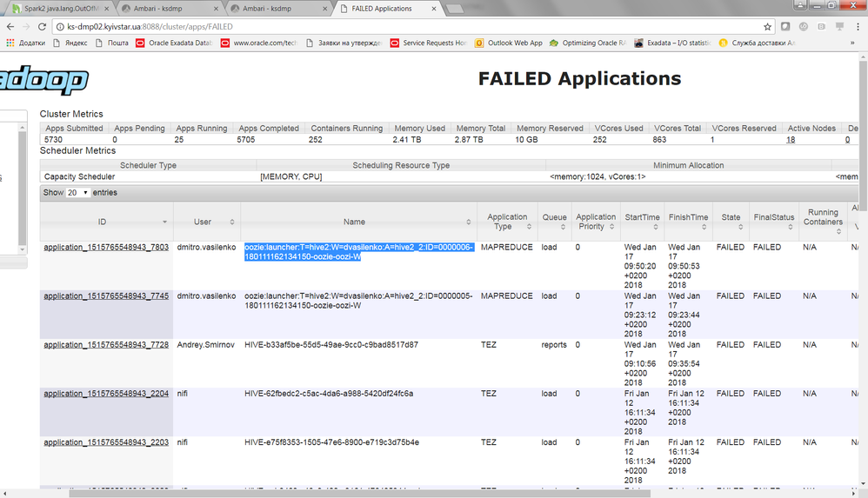Sort the table by ID column
The image size is (868, 498).
[x=106, y=222]
